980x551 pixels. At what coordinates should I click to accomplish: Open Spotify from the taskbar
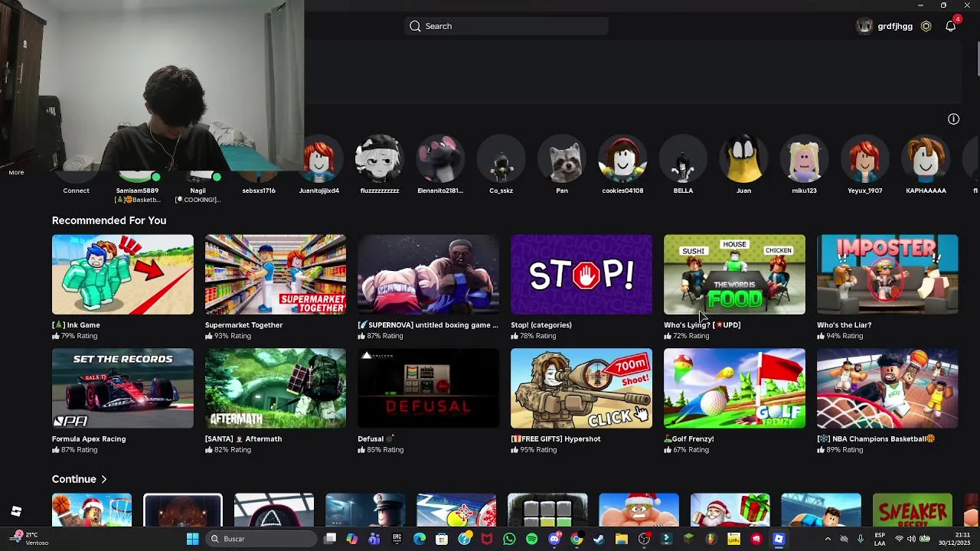(532, 539)
